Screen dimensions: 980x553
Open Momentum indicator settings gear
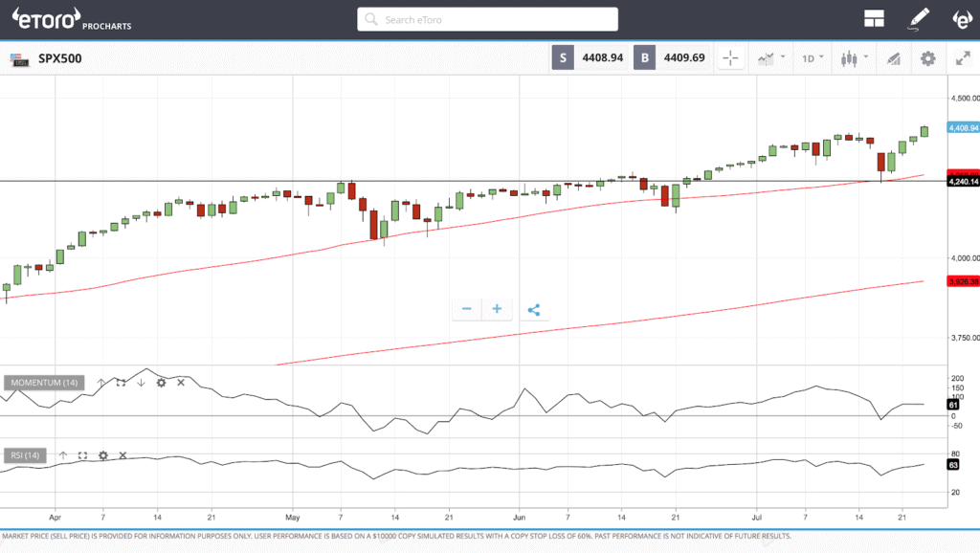point(161,383)
